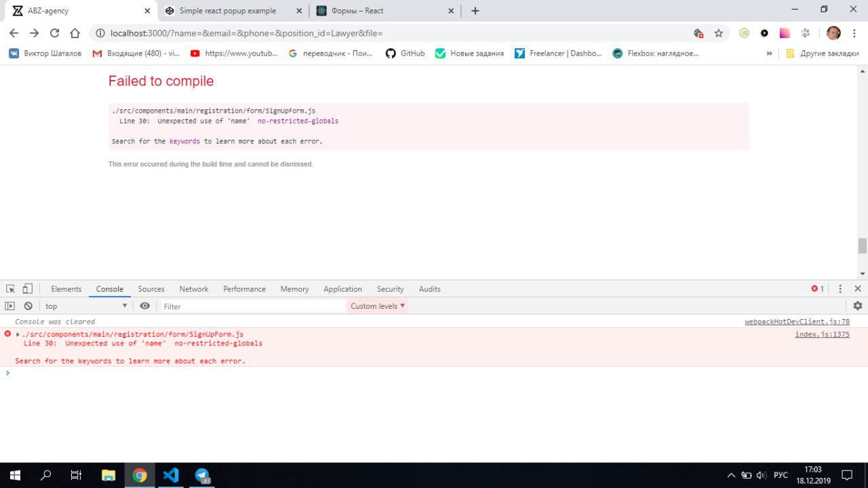
Task: Open the green shield extension icon
Action: click(744, 33)
